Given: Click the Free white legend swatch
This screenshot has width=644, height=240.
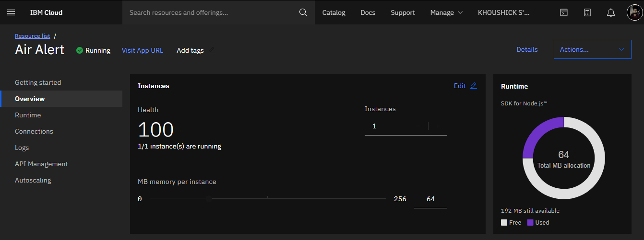Looking at the screenshot, I should [x=504, y=222].
